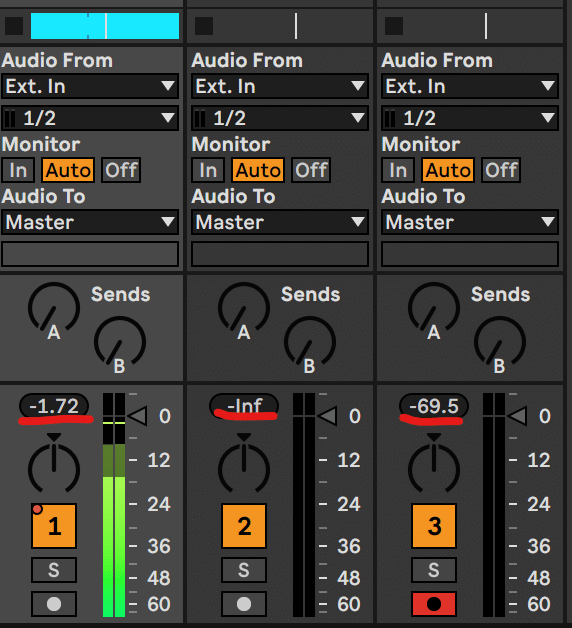Click the pan knob on track 1
This screenshot has width=572, height=628.
click(x=54, y=467)
